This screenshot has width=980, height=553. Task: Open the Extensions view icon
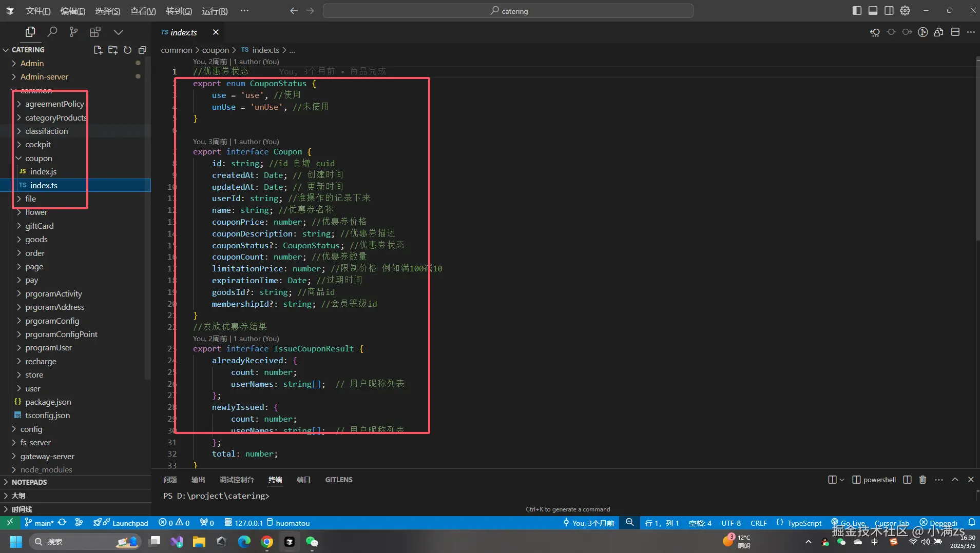(95, 32)
